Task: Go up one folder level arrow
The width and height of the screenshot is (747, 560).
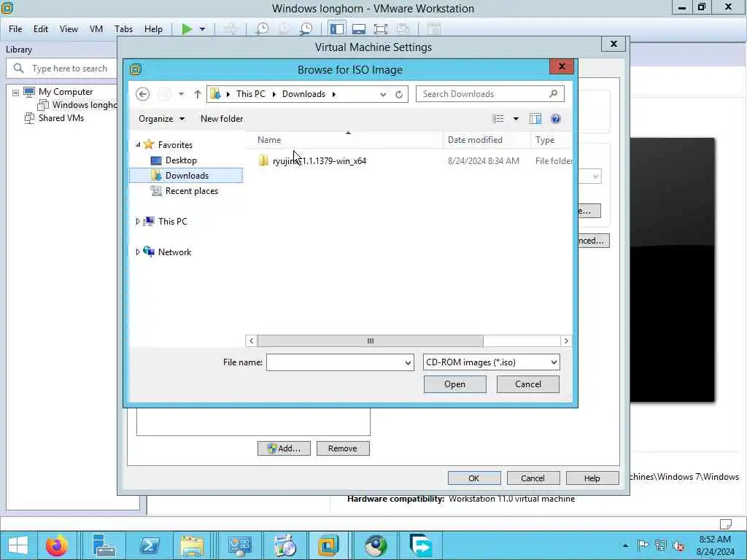Action: pyautogui.click(x=197, y=94)
